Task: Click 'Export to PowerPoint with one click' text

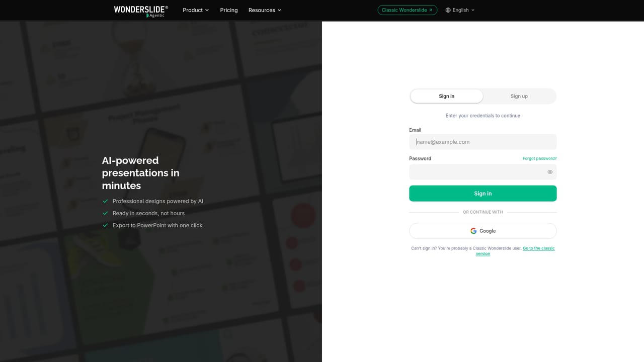Action: pos(157,225)
